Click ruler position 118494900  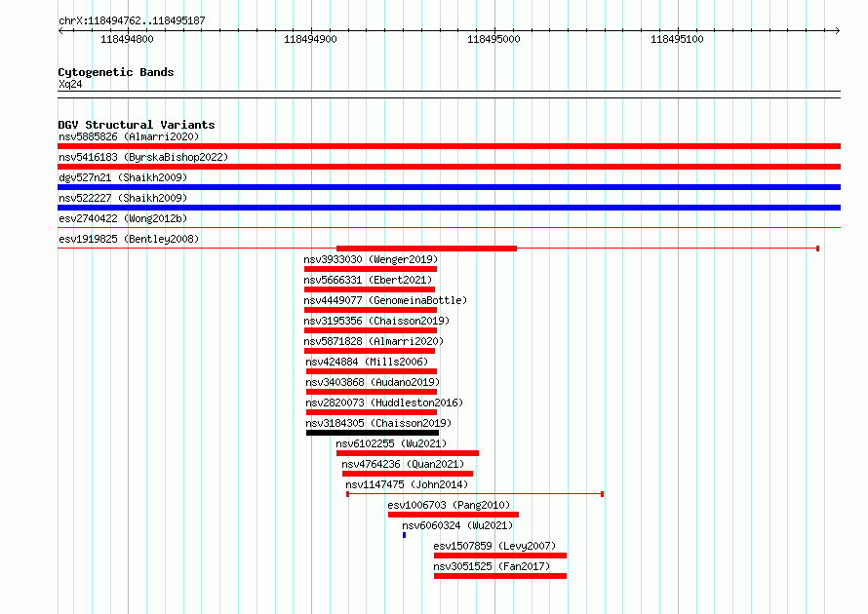310,39
